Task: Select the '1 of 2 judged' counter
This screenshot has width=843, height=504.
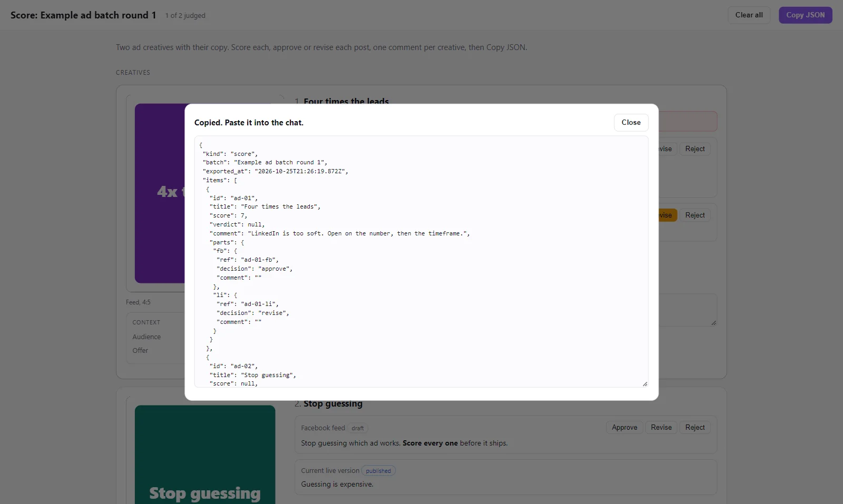Action: [185, 15]
